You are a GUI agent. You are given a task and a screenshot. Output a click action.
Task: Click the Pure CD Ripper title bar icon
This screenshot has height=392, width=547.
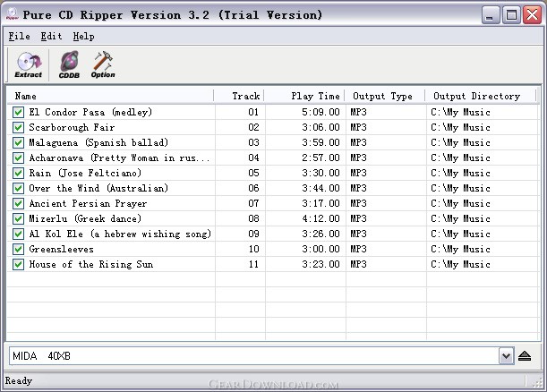pyautogui.click(x=12, y=14)
